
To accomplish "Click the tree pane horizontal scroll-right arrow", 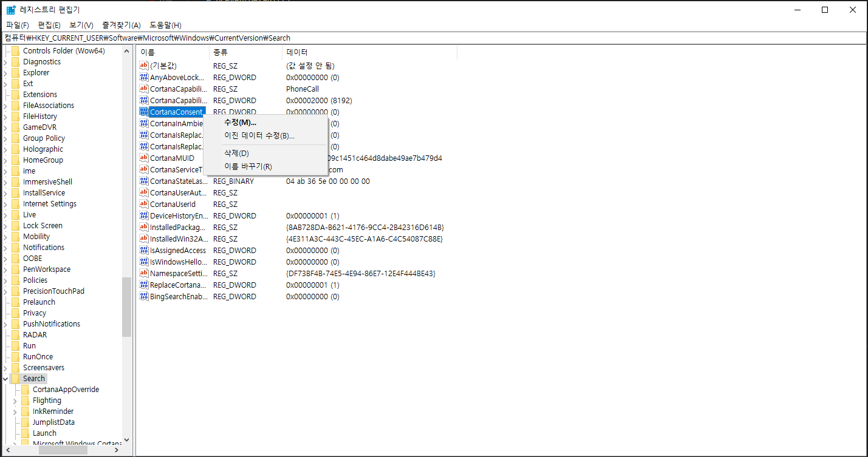I will [x=118, y=450].
